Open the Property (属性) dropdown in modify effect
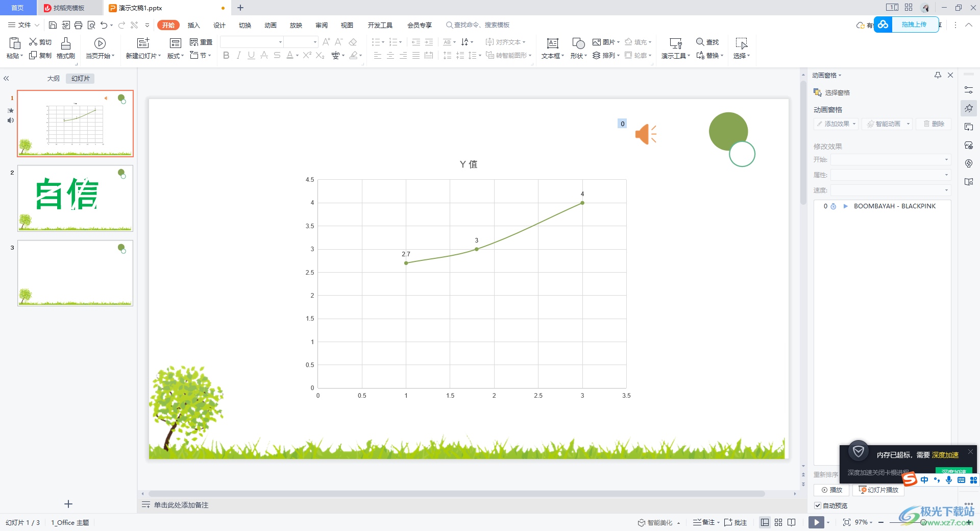Image resolution: width=980 pixels, height=531 pixels. point(891,175)
